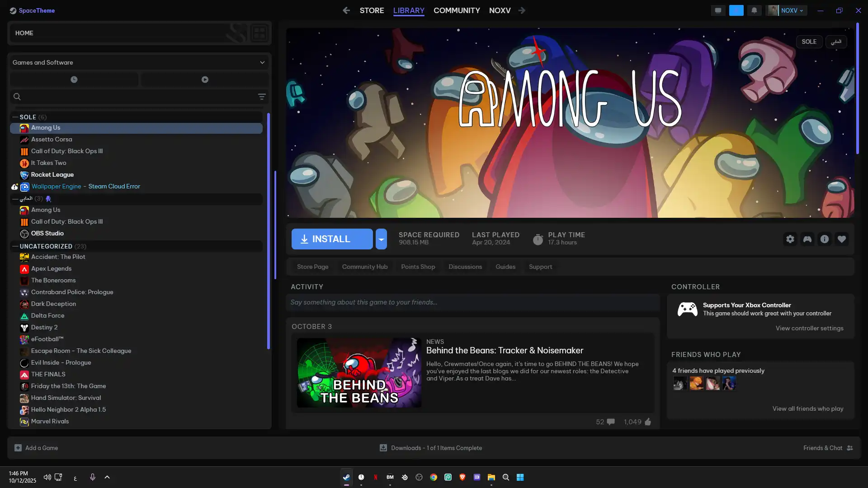The image size is (868, 488).
Task: Open game settings gear icon
Action: pyautogui.click(x=790, y=239)
